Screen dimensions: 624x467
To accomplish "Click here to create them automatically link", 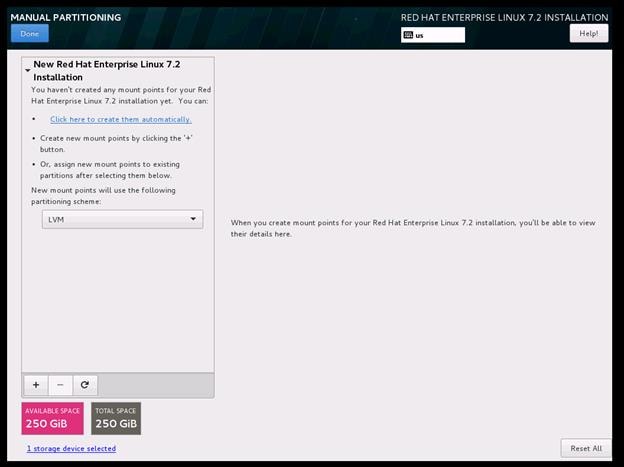I will click(121, 119).
